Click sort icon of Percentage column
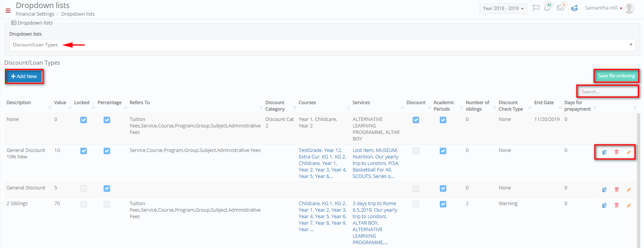The width and height of the screenshot is (644, 248). pos(125,108)
